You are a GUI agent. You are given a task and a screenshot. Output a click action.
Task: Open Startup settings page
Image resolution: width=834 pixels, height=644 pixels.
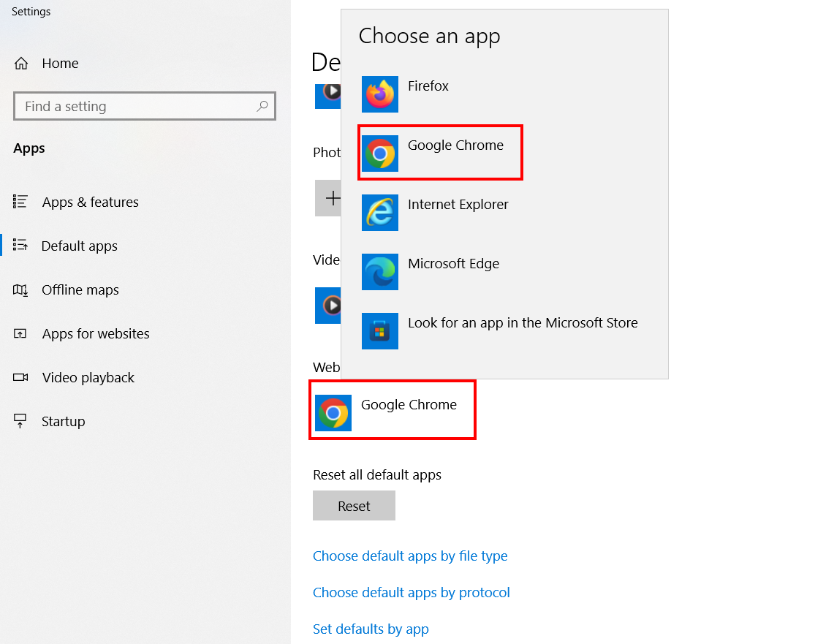click(64, 421)
